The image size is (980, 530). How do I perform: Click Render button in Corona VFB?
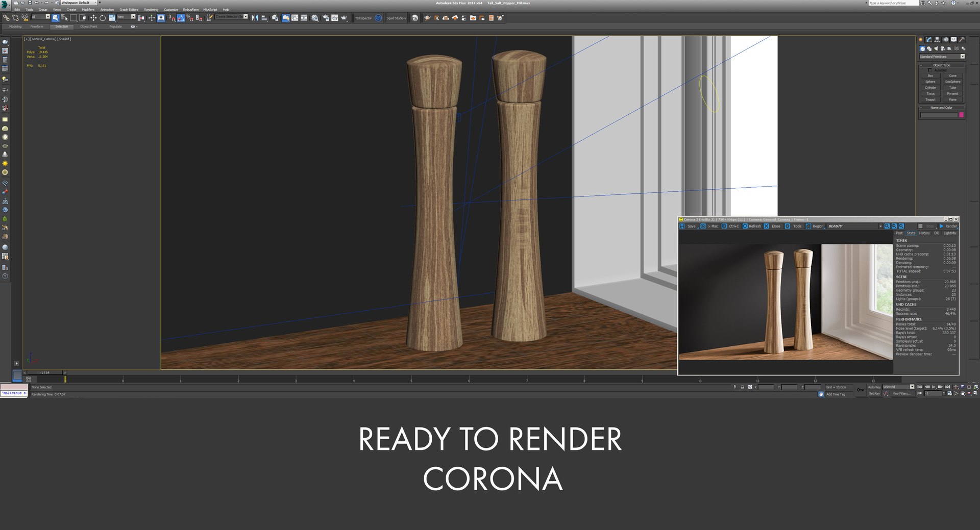(948, 226)
